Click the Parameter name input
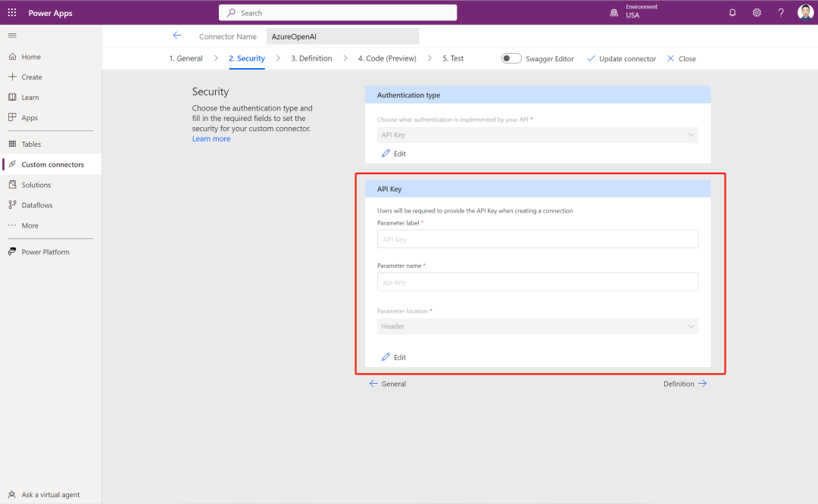818x504 pixels. tap(537, 282)
